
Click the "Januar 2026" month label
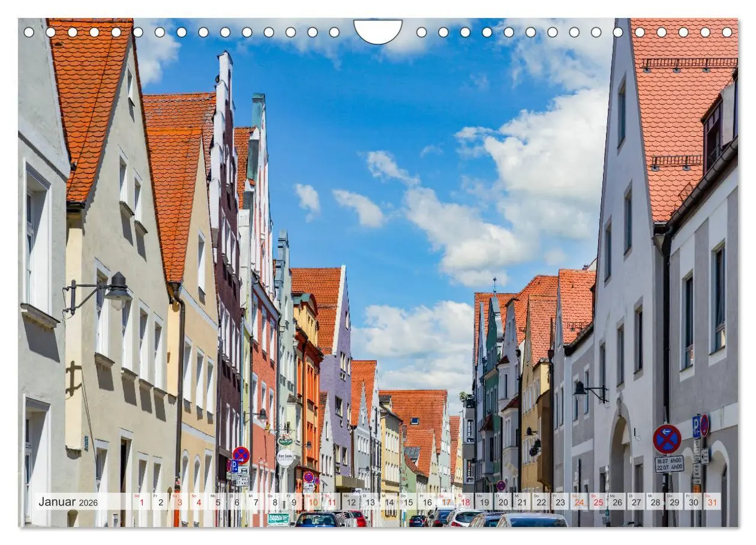[x=68, y=502]
